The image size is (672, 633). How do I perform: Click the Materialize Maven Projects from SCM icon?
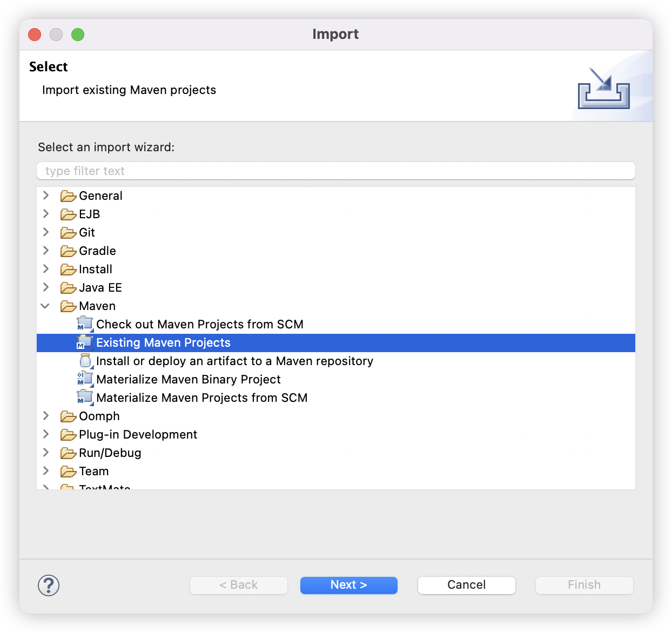[x=85, y=398]
